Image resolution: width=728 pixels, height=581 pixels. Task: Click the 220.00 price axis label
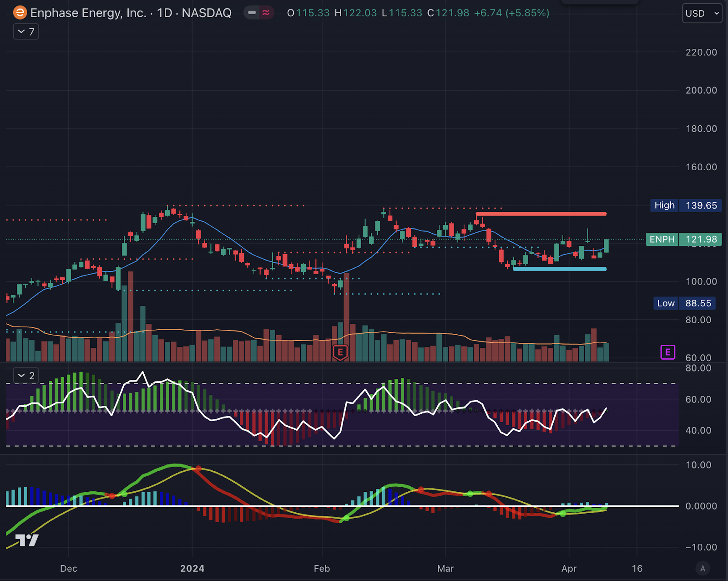coord(701,52)
